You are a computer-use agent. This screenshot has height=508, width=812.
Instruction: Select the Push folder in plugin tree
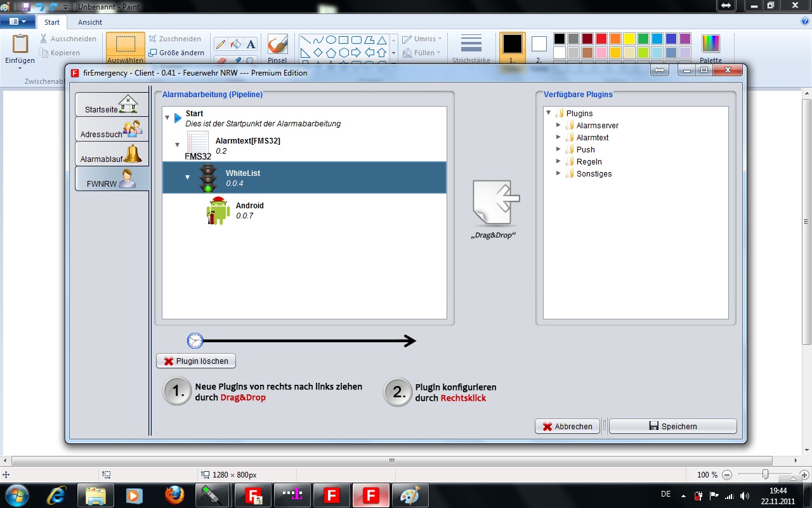click(x=585, y=150)
